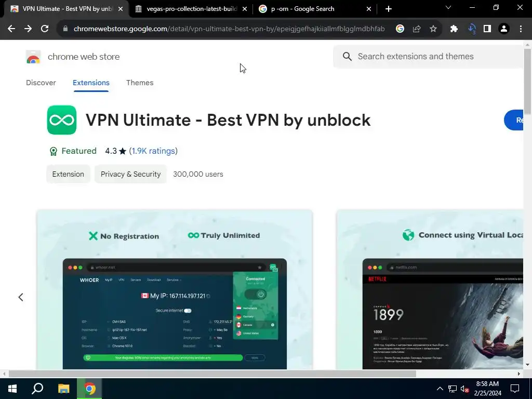
Task: Select the VPN Ultimate tab
Action: point(67,9)
